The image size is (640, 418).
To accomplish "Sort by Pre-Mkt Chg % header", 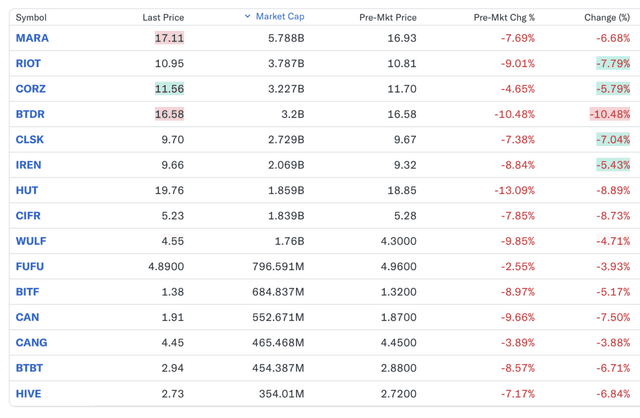I will pos(504,18).
